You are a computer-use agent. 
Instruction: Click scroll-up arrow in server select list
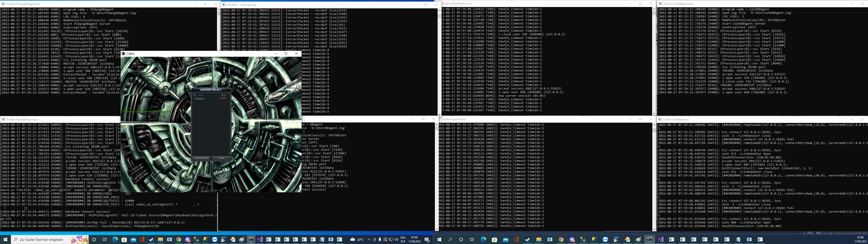pos(229,94)
